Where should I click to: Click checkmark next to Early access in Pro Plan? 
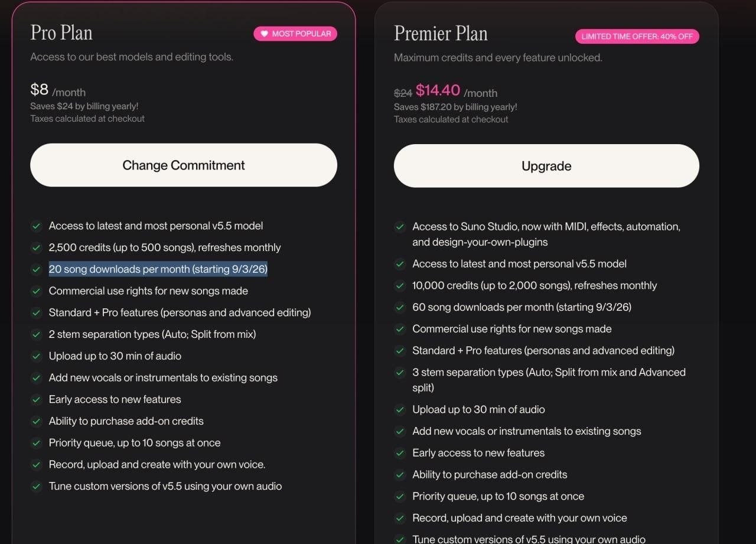point(37,400)
